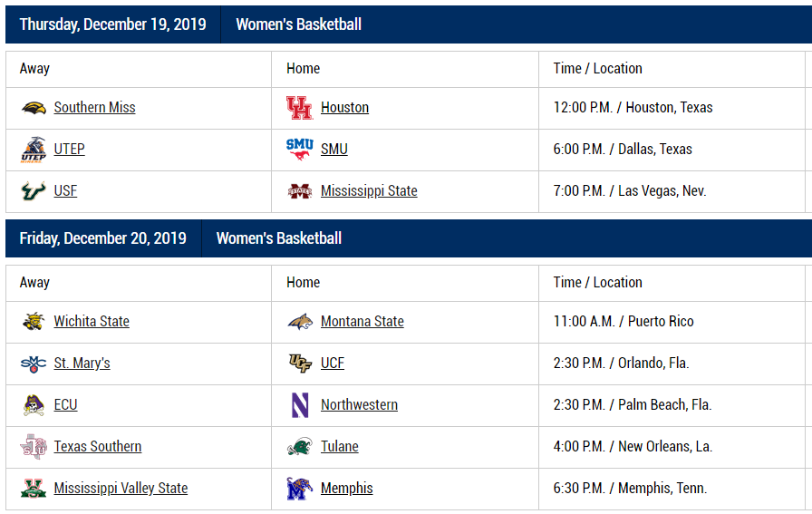Click the Houston UH logo

[300, 108]
